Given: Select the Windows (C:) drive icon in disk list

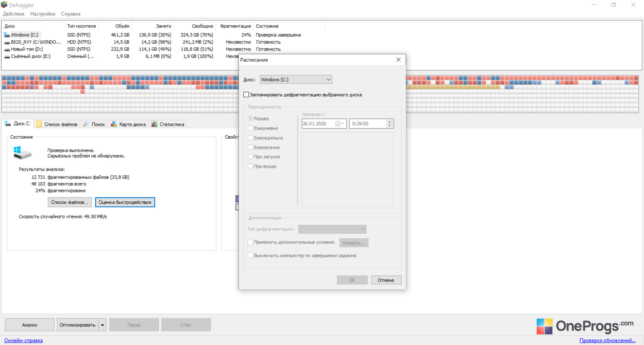Looking at the screenshot, I should (7, 35).
